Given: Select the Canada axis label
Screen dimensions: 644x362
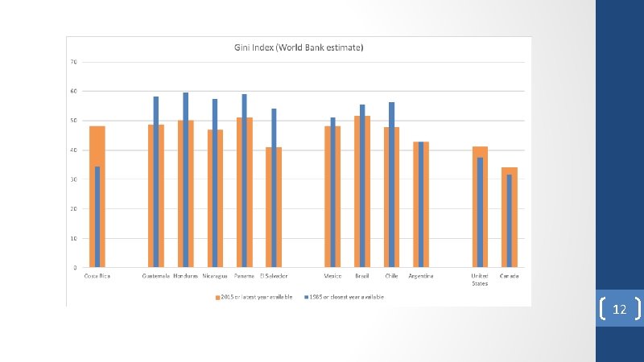Looking at the screenshot, I should click(509, 276).
